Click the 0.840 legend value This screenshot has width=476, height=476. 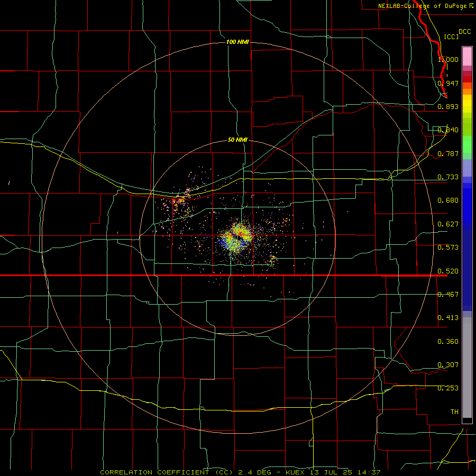point(448,130)
